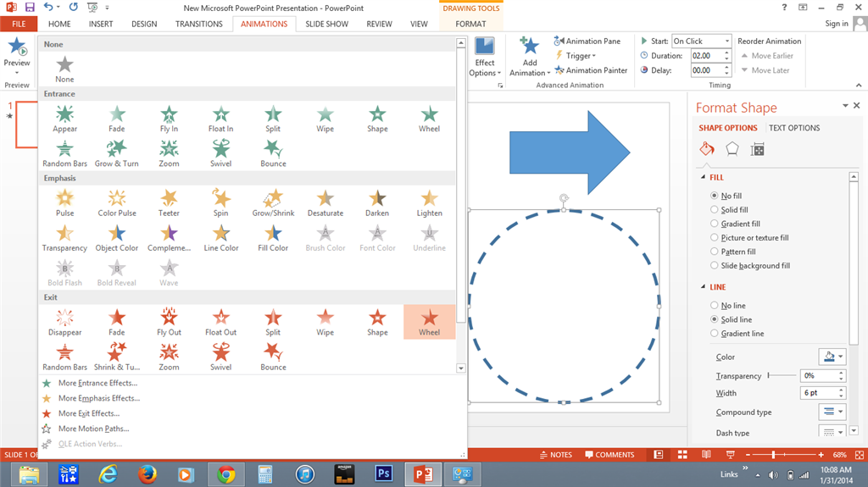Apply the Float In entrance animation
Screen dimensions: 868x487
pos(221,119)
